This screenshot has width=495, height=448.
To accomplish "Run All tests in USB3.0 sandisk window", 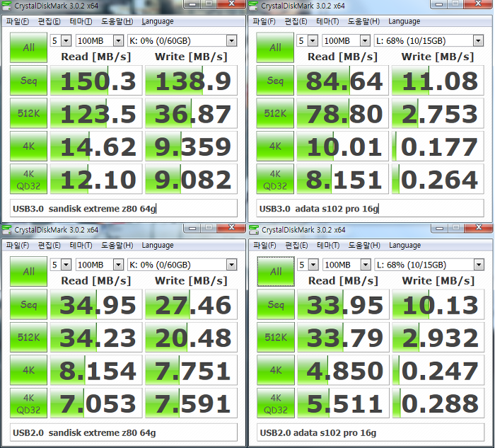I will tap(28, 47).
